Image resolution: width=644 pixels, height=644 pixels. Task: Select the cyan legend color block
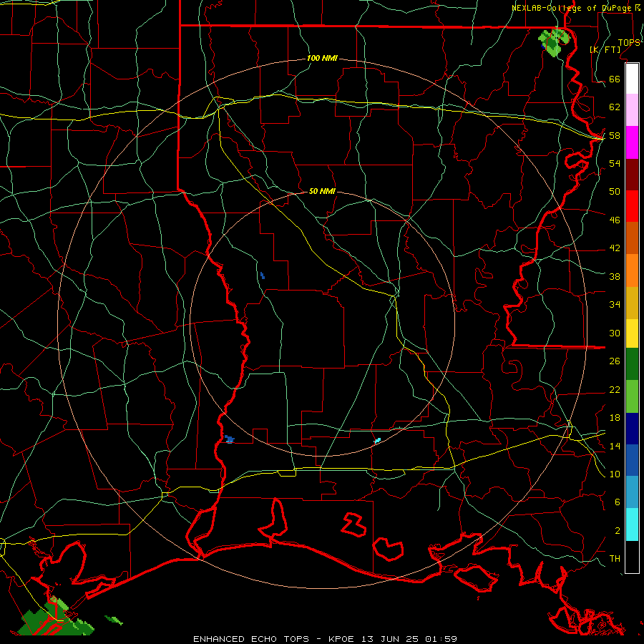pyautogui.click(x=632, y=525)
